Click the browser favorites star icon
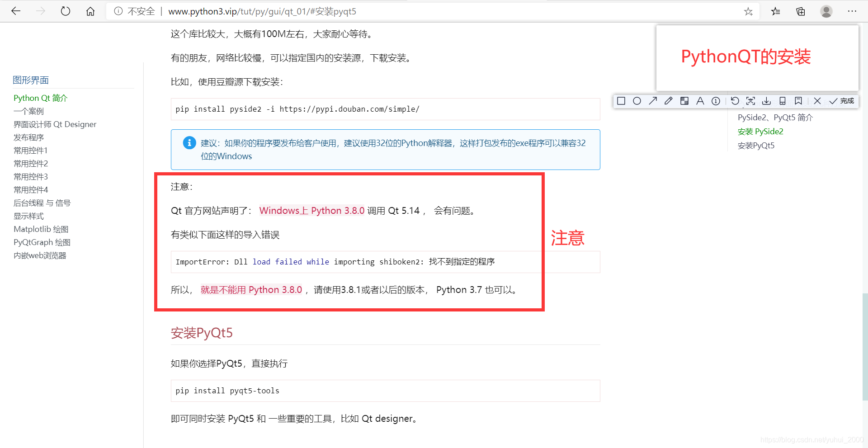Viewport: 868px width, 448px height. pyautogui.click(x=749, y=11)
